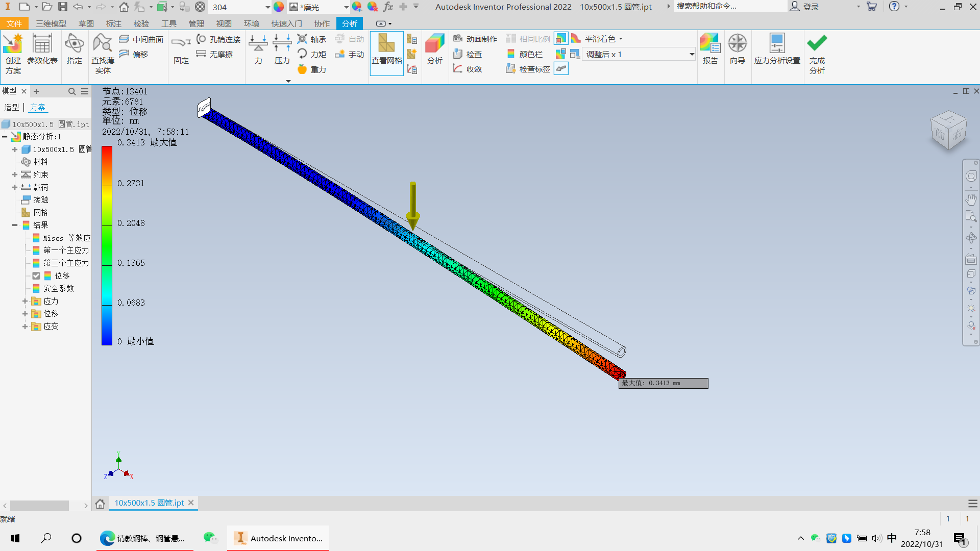The height and width of the screenshot is (551, 980).
Task: Collapse the 静态分析:1 tree node
Action: coord(5,137)
